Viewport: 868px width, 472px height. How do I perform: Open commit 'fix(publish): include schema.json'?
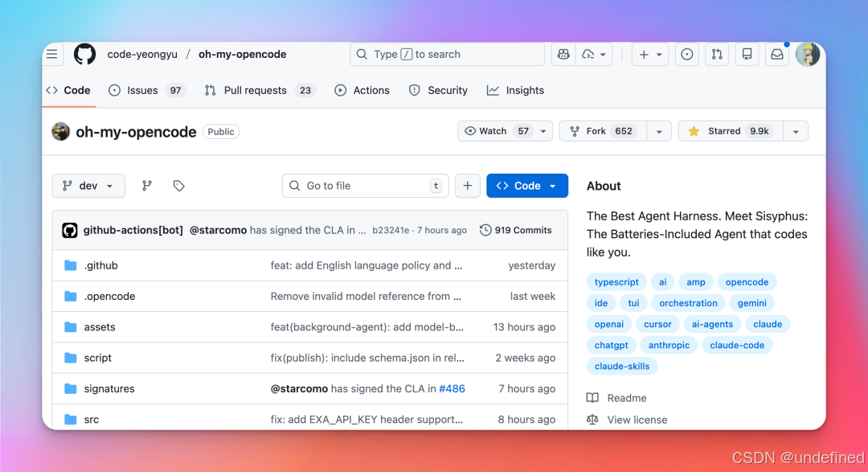(x=367, y=358)
